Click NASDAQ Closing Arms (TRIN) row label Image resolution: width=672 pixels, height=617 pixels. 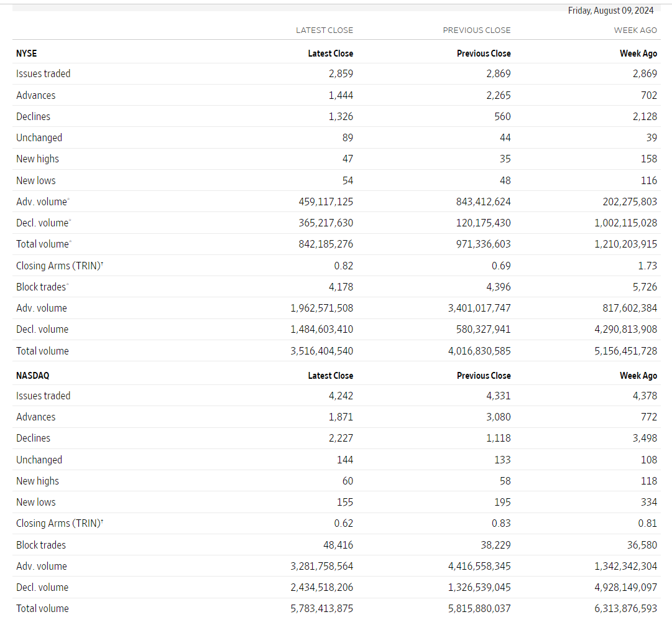(60, 524)
